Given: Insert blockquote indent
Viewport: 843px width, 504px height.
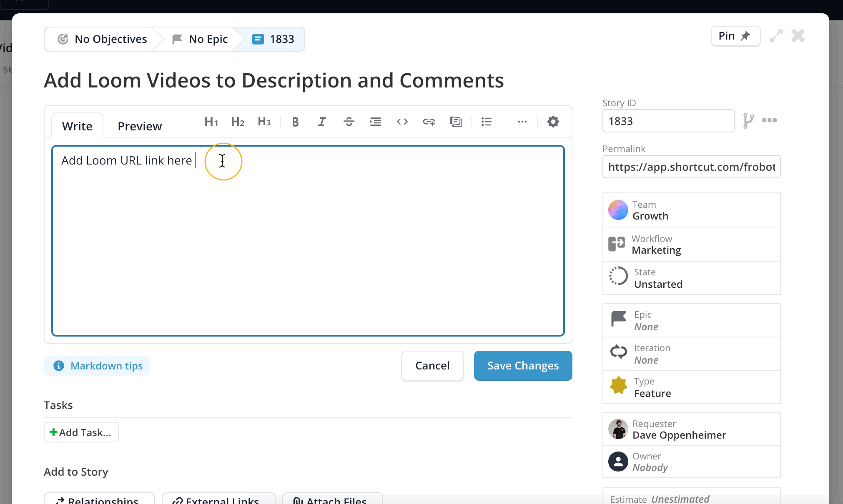Looking at the screenshot, I should pyautogui.click(x=376, y=122).
